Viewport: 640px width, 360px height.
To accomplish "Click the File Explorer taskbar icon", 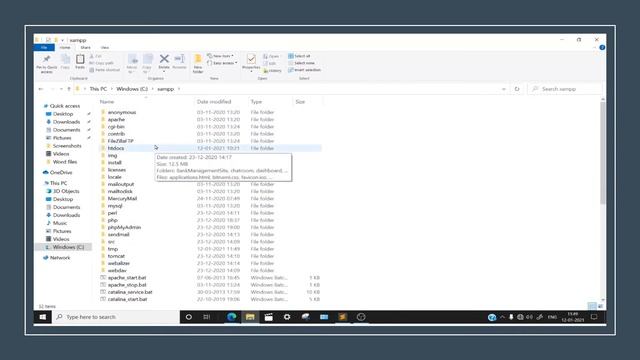I will (250, 317).
